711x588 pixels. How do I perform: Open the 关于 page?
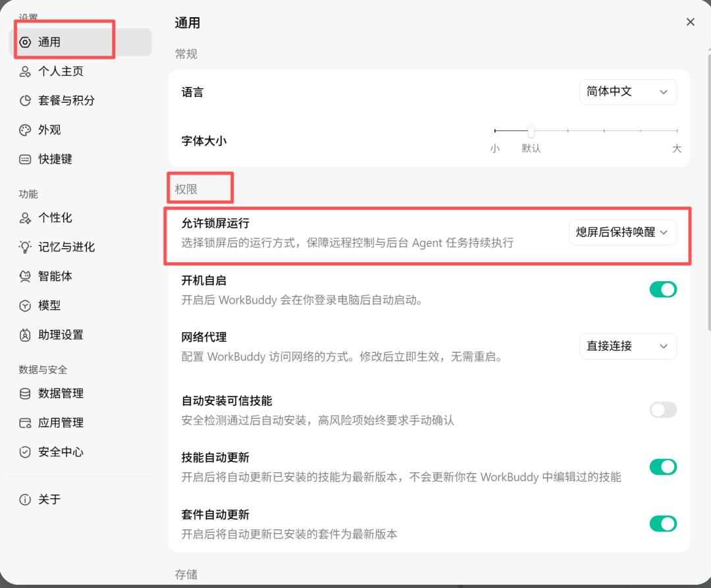[80, 500]
